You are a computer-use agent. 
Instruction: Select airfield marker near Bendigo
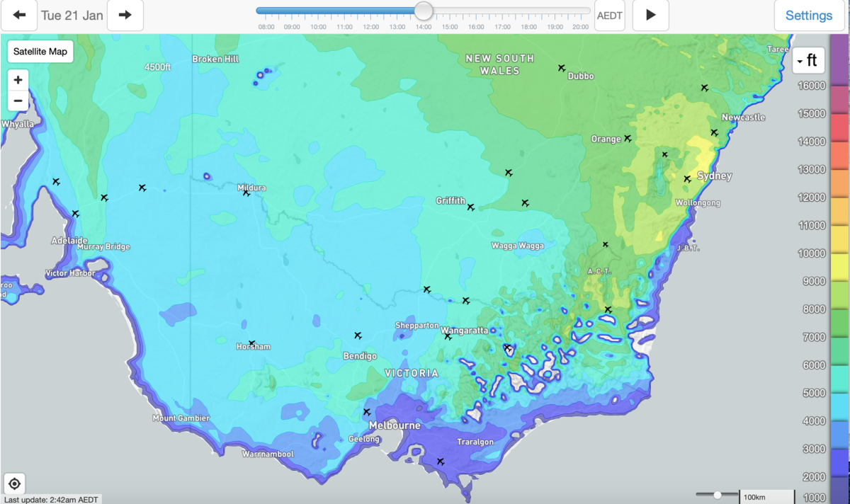(x=358, y=336)
